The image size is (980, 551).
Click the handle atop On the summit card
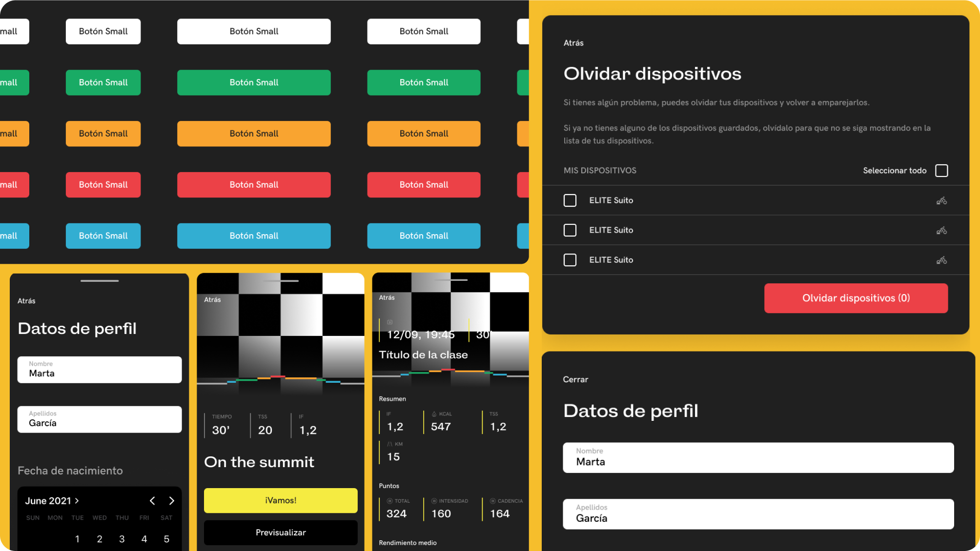click(x=281, y=281)
